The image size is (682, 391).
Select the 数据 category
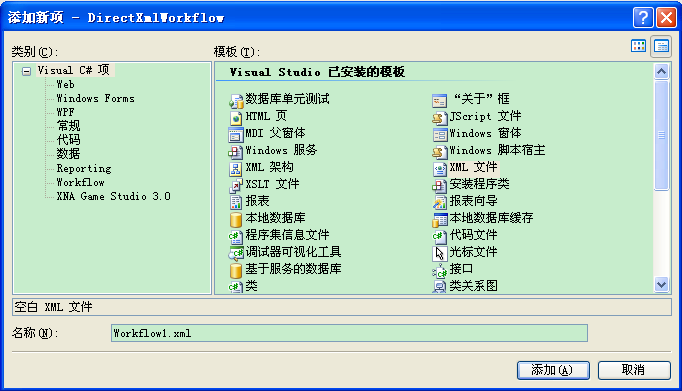(68, 154)
